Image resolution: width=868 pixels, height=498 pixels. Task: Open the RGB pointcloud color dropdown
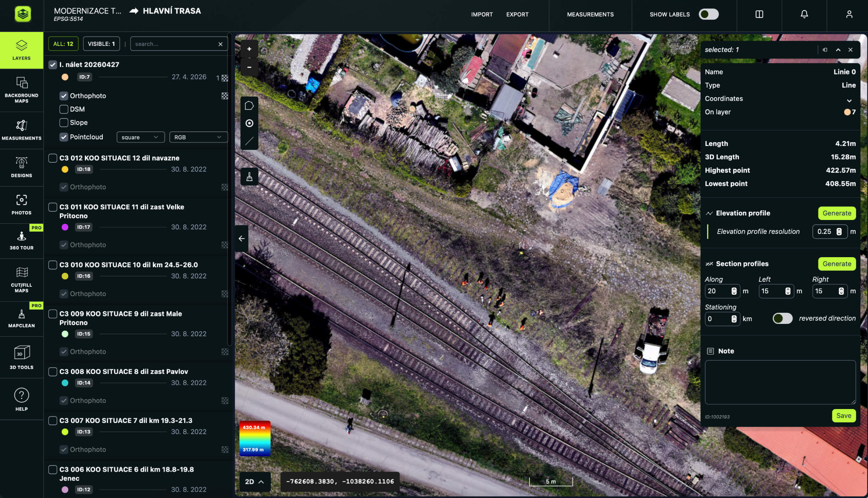(198, 137)
